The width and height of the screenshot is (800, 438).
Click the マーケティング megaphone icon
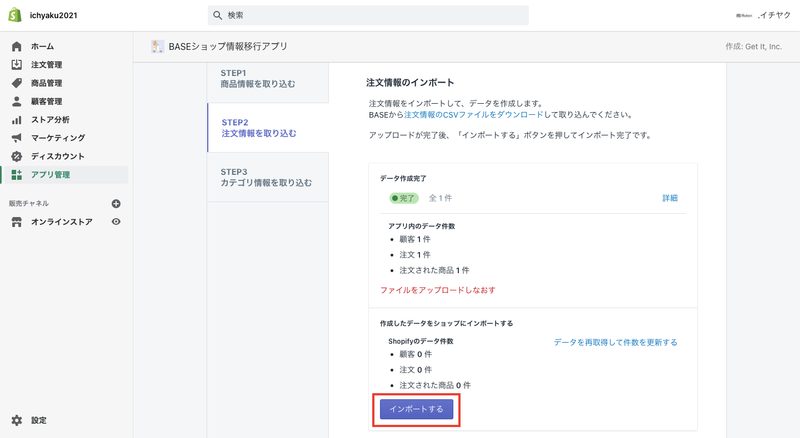(x=16, y=138)
